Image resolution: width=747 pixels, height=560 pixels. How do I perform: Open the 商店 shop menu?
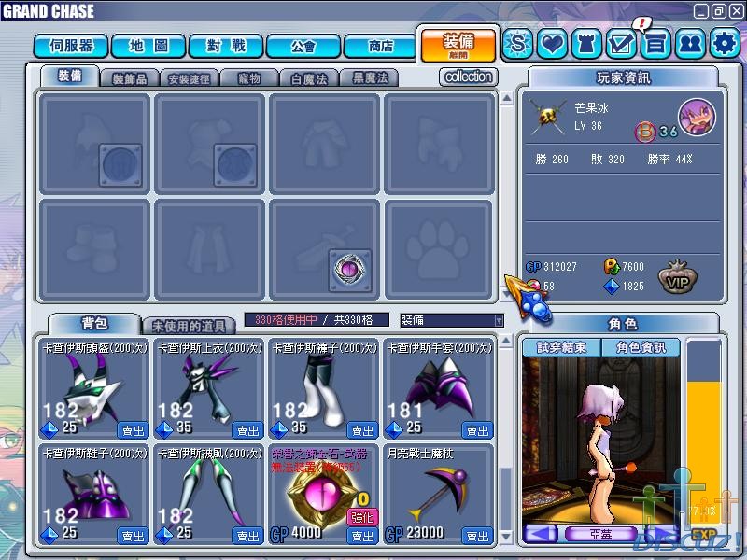point(380,46)
